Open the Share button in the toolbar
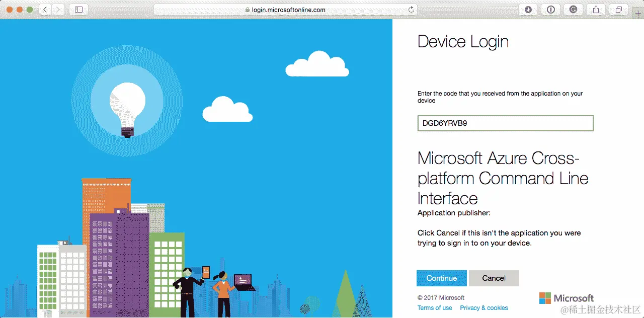The height and width of the screenshot is (318, 644). [x=596, y=10]
